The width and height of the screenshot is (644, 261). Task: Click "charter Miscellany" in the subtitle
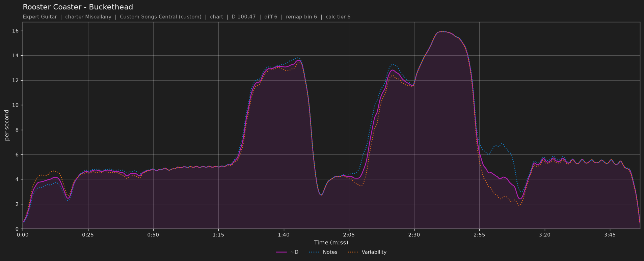tap(88, 17)
